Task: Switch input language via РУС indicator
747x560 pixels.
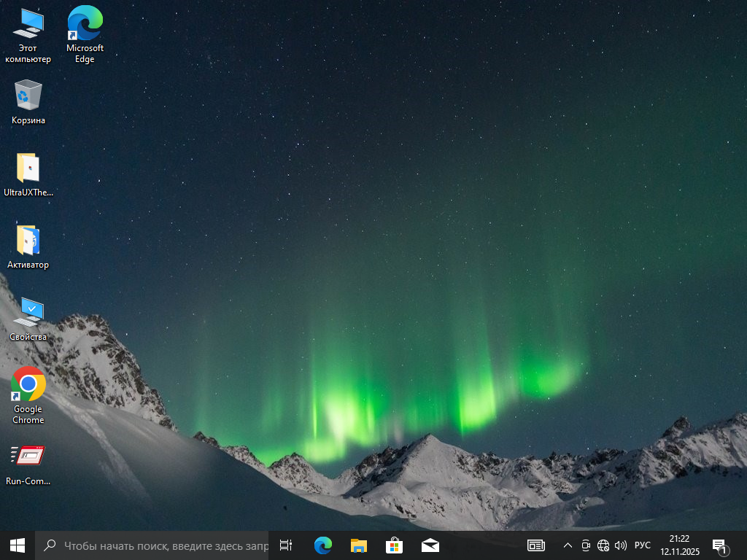Action: (643, 545)
